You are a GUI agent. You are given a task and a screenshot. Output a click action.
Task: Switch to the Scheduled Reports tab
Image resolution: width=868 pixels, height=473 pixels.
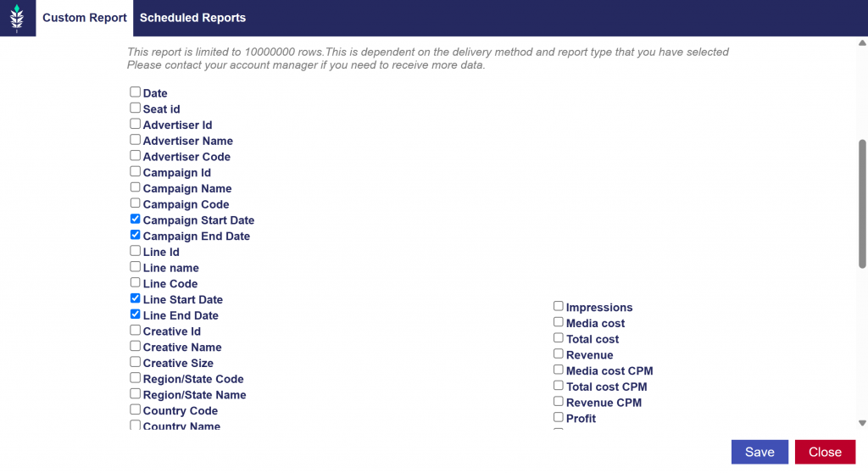[x=192, y=18]
